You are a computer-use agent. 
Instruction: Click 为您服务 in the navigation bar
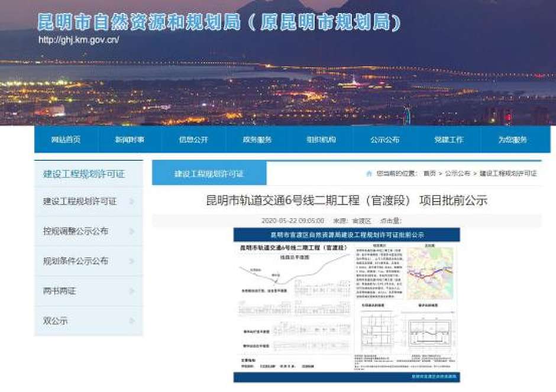[x=512, y=140]
